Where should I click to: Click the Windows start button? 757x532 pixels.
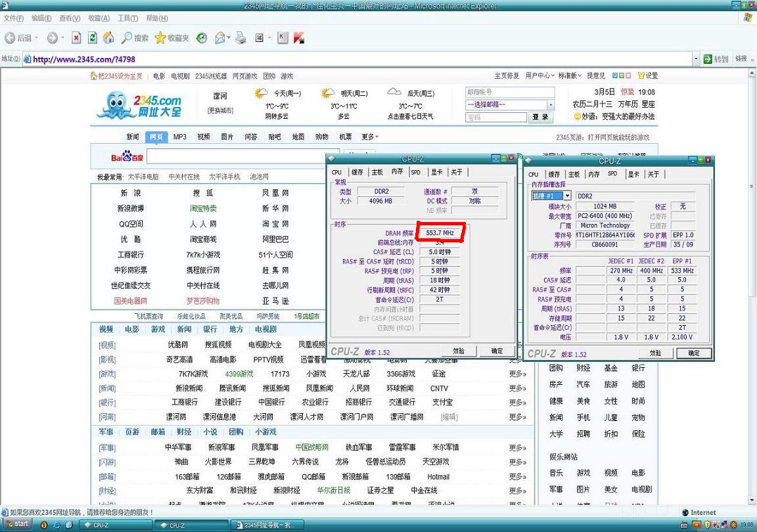click(17, 524)
